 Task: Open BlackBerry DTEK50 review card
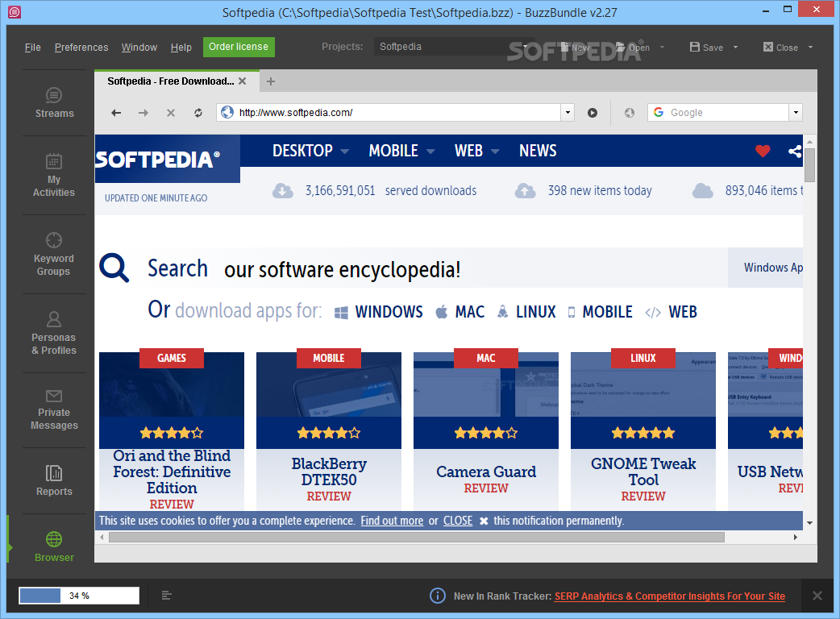click(329, 430)
